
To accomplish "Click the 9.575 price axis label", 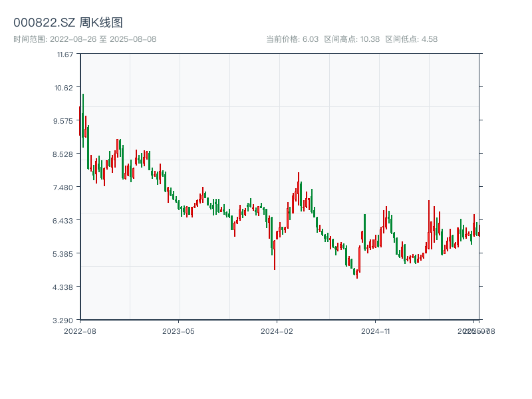I will [65, 120].
